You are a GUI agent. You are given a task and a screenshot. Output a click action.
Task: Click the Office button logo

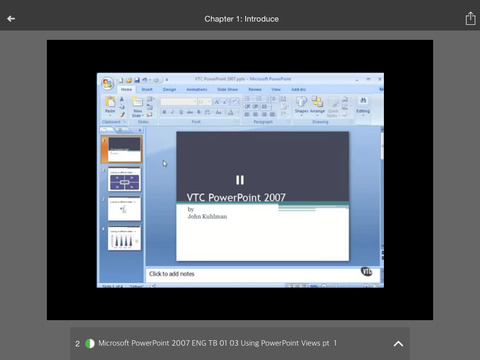coord(108,83)
